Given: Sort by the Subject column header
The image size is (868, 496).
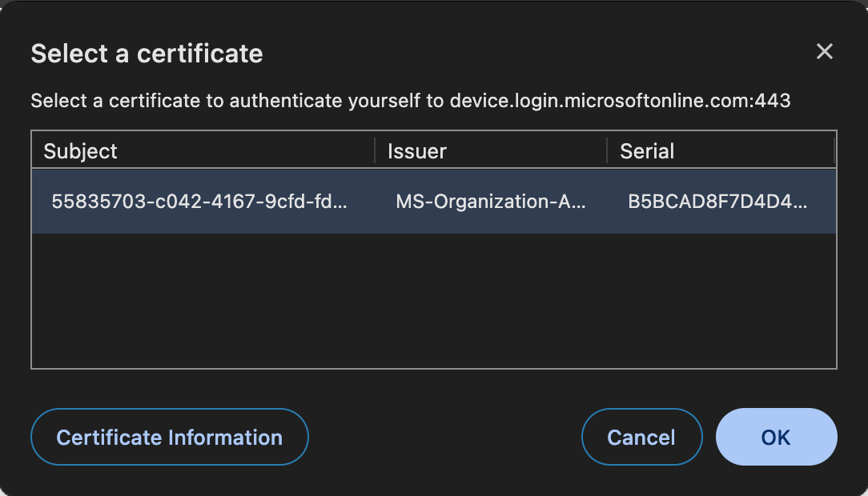Looking at the screenshot, I should pos(80,151).
